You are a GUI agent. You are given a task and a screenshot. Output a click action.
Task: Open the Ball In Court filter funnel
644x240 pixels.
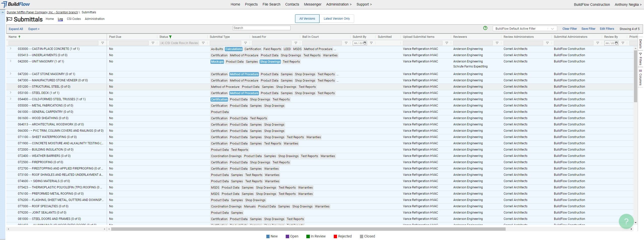pos(346,43)
